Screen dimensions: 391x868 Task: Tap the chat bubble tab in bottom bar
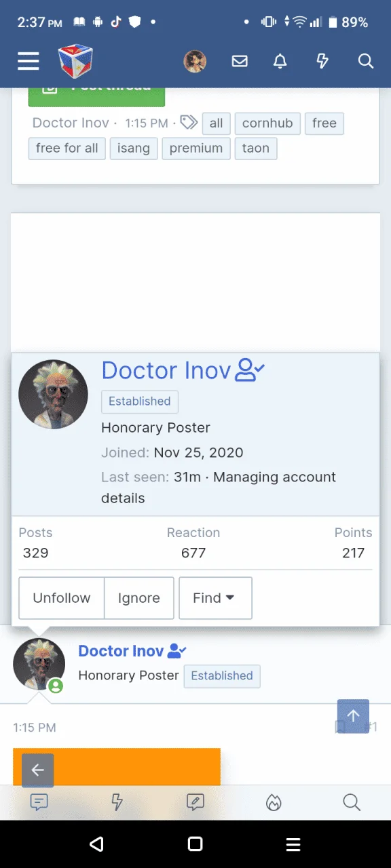[x=39, y=803]
